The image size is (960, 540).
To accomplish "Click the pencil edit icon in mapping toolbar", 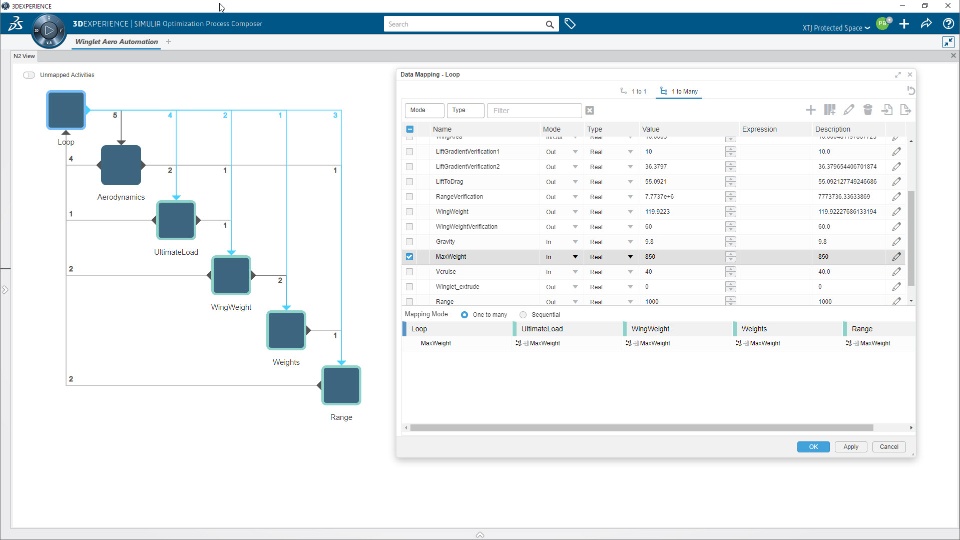I will 849,110.
